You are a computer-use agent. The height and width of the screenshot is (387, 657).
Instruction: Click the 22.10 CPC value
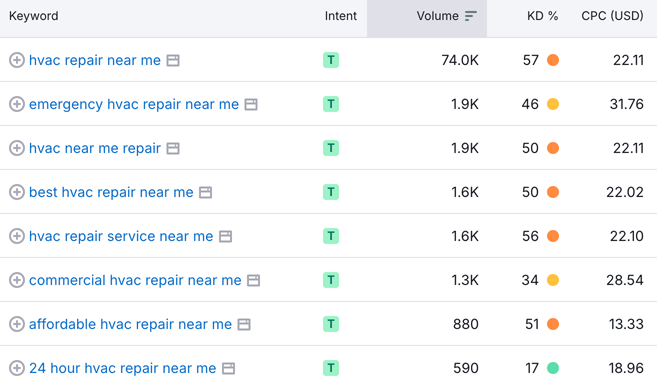point(626,236)
